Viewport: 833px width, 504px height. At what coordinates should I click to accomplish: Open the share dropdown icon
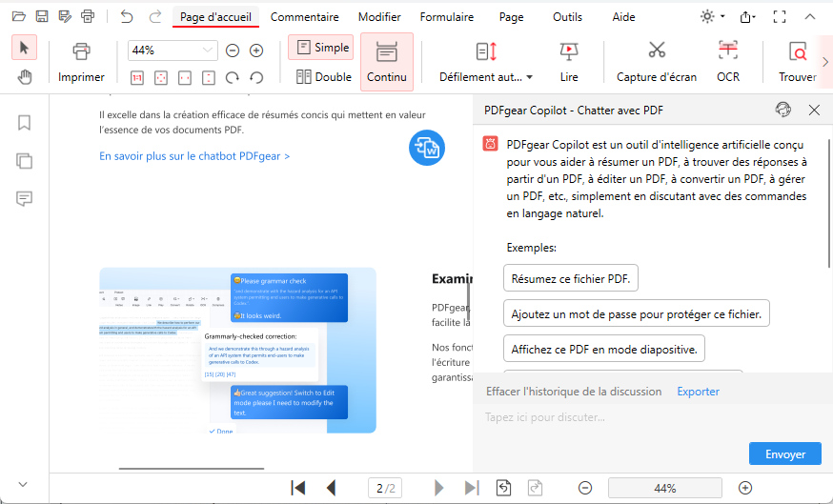click(747, 17)
